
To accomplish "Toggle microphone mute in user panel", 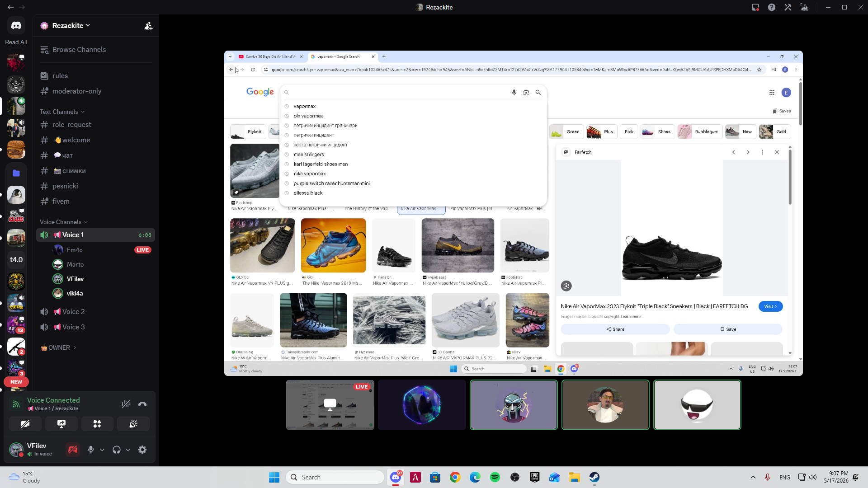I will [x=91, y=450].
